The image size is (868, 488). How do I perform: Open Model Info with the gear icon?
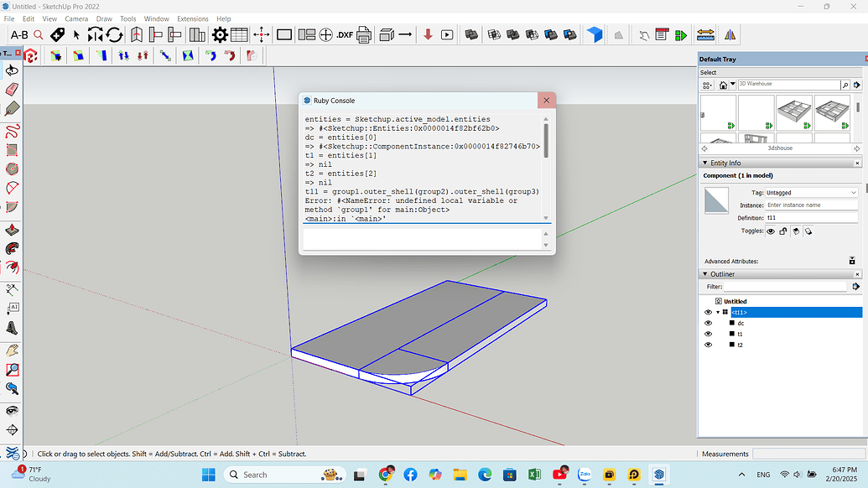click(x=218, y=34)
